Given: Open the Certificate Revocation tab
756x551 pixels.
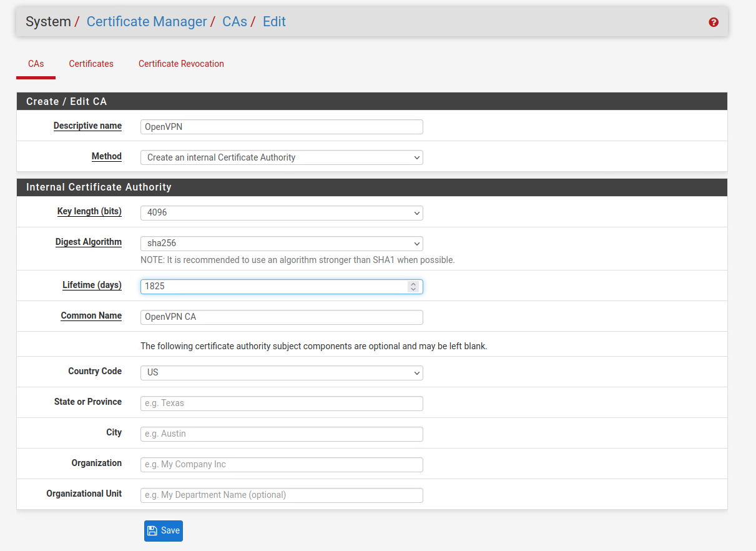Looking at the screenshot, I should click(x=181, y=64).
